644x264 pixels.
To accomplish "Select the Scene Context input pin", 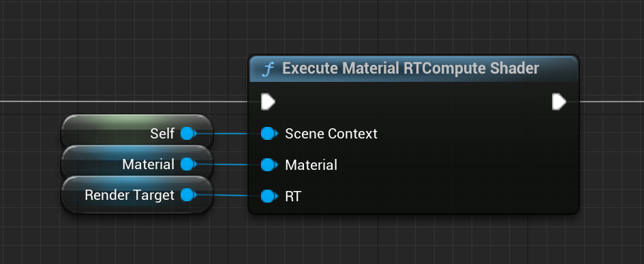I will (269, 134).
